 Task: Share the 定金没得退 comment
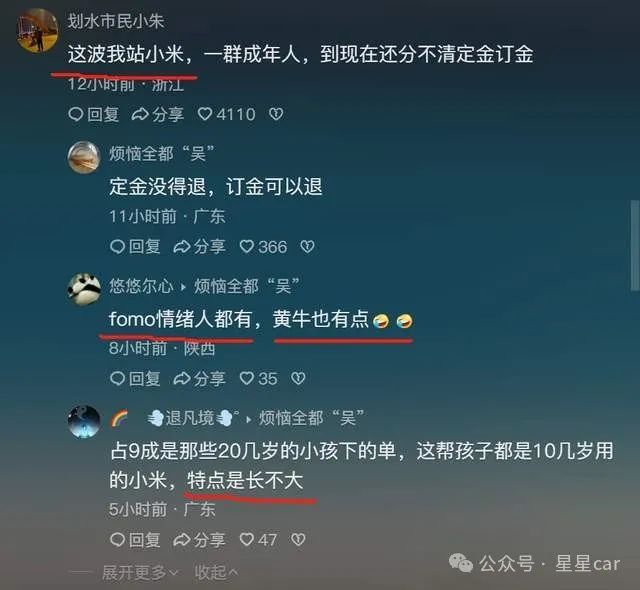tap(199, 247)
